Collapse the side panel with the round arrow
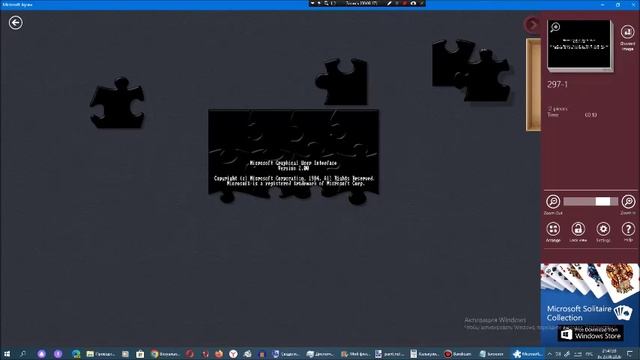Viewport: 640px width, 360px height. [x=532, y=24]
